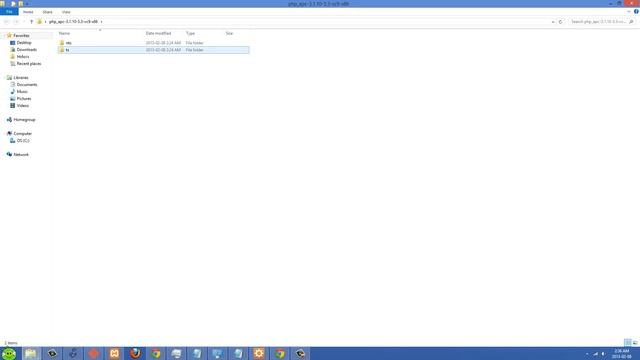
Task: Open Downloads in Favorites
Action: click(x=27, y=50)
